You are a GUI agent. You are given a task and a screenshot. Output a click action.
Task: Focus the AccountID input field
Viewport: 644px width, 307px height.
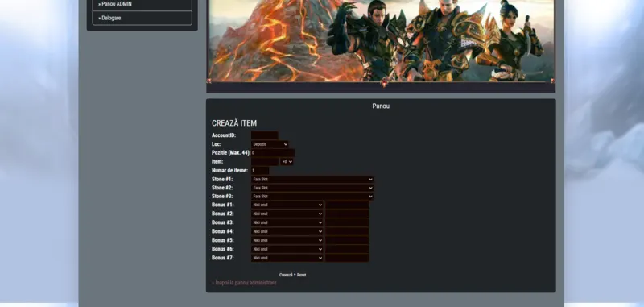[x=265, y=135]
